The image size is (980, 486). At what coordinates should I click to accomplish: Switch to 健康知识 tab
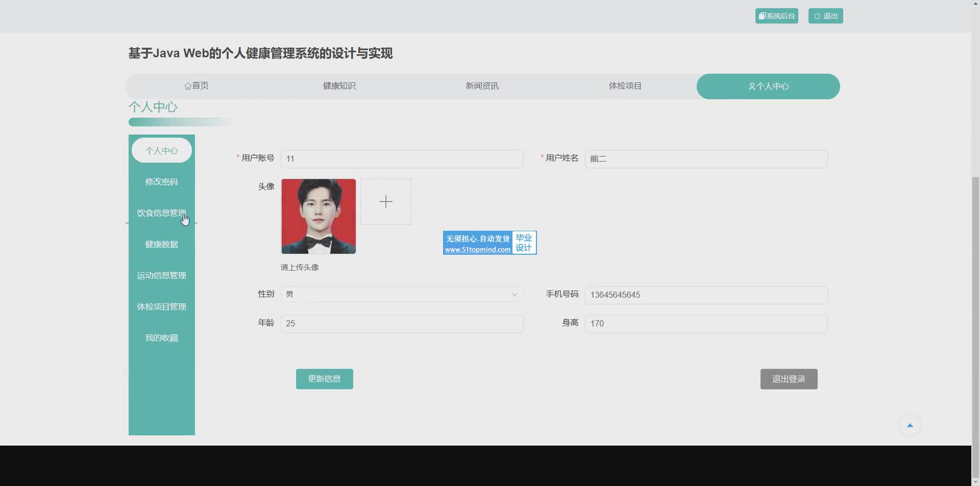pos(339,86)
